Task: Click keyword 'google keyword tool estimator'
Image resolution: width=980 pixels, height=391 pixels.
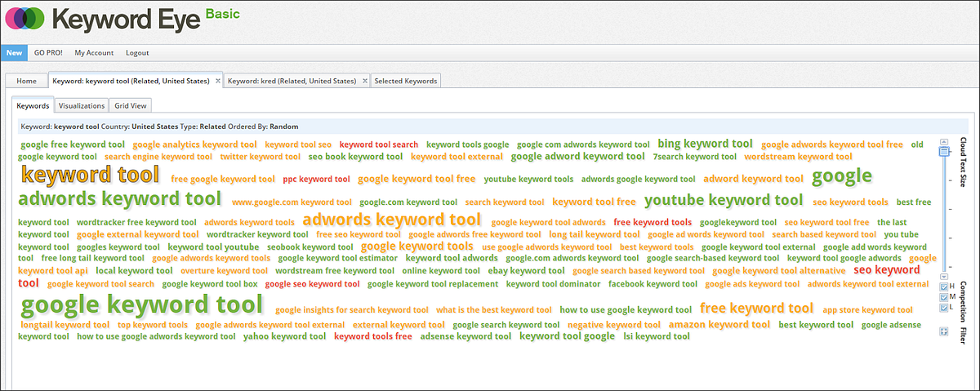Action: coord(337,258)
